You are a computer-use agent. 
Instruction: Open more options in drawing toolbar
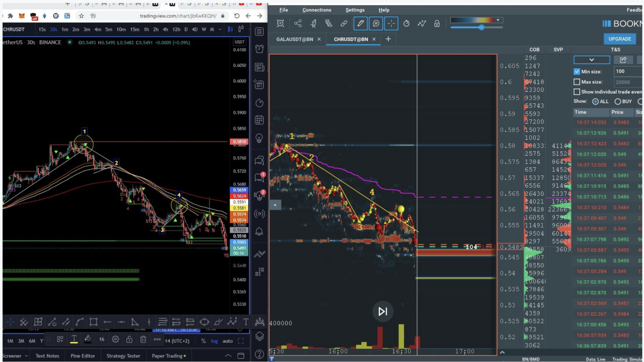(157, 339)
